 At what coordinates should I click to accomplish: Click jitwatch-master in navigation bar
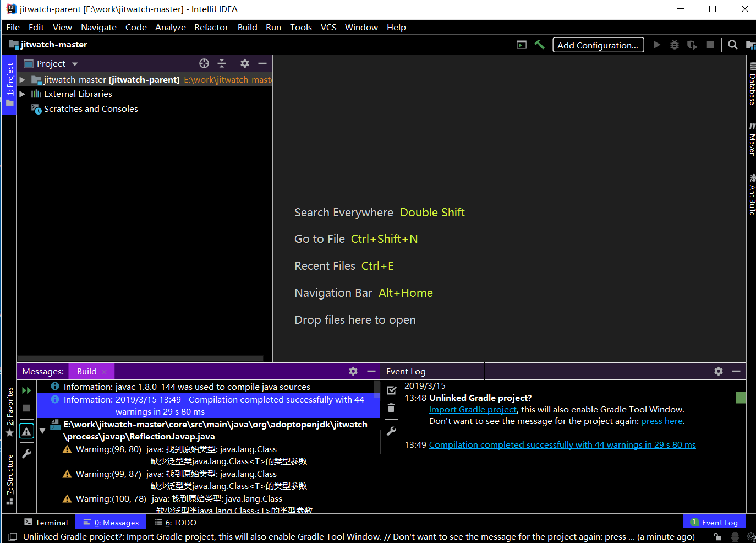pos(48,45)
